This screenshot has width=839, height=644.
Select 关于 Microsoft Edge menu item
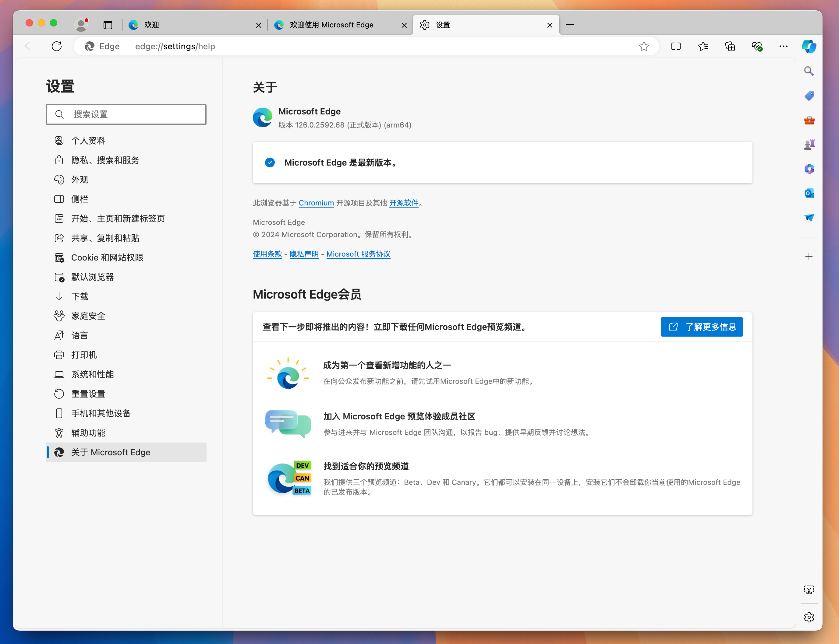click(x=110, y=451)
